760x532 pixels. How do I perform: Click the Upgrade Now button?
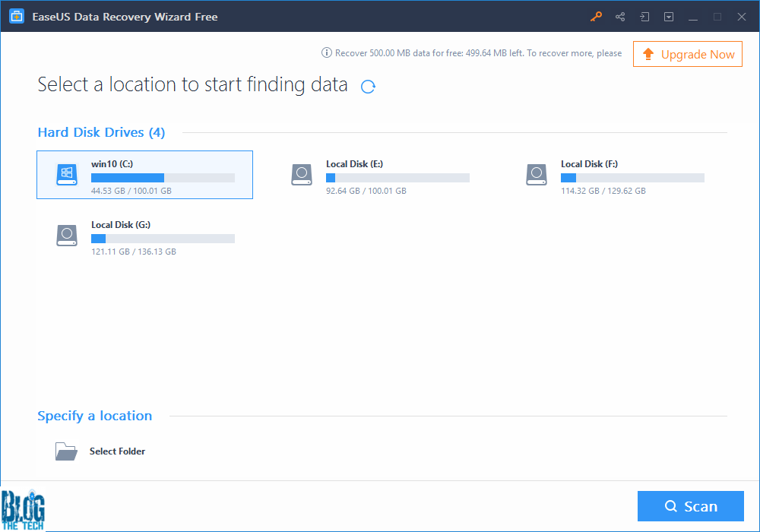687,54
